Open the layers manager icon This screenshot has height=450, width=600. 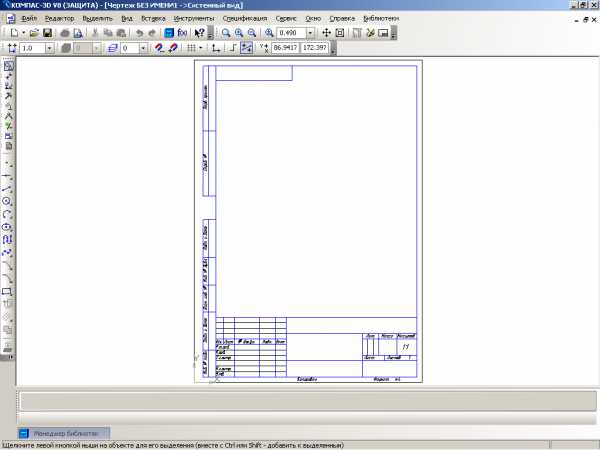point(112,48)
